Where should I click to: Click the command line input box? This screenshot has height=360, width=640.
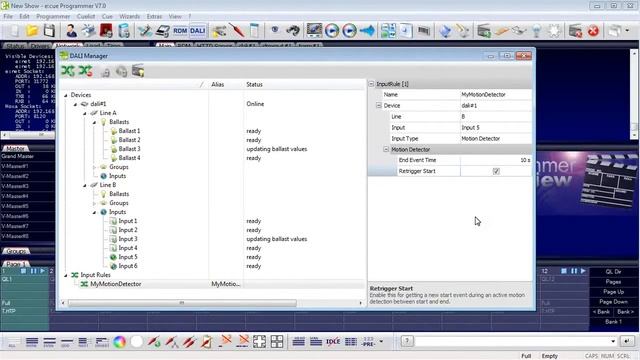[x=516, y=341]
